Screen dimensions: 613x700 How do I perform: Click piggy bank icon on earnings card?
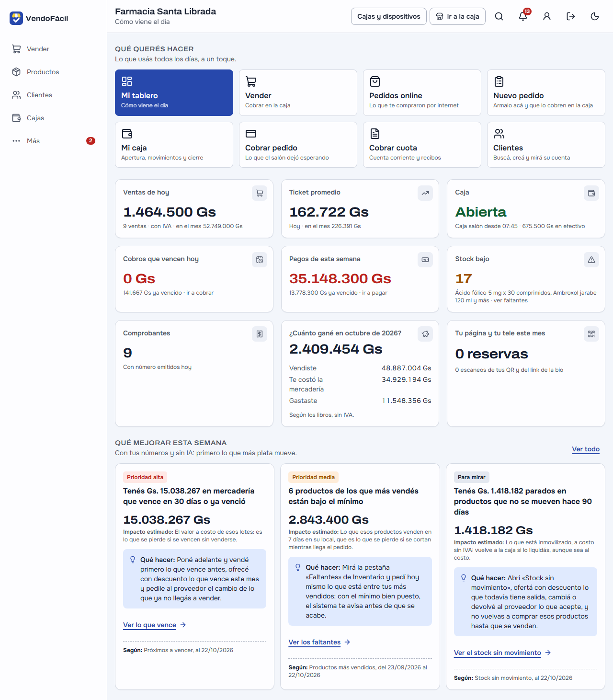pyautogui.click(x=425, y=334)
